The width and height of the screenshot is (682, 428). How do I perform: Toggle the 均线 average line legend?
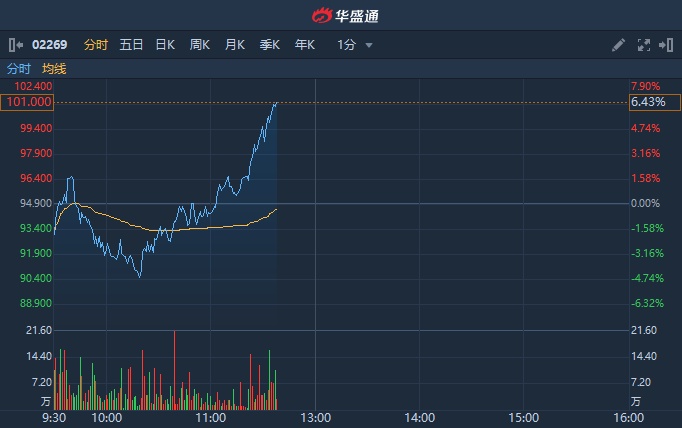coord(54,69)
